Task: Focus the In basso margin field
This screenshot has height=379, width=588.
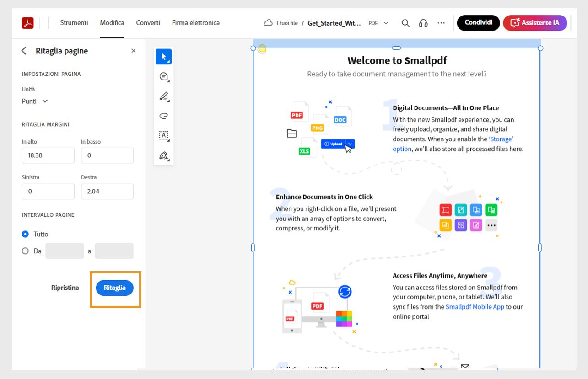Action: 107,155
